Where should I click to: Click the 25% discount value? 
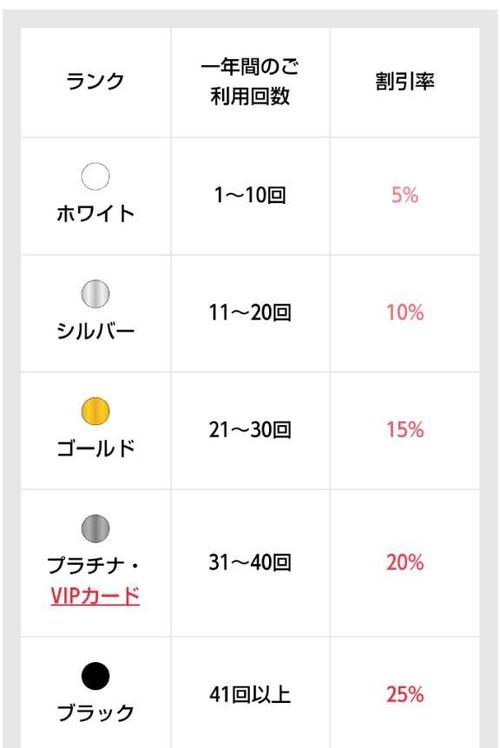405,694
